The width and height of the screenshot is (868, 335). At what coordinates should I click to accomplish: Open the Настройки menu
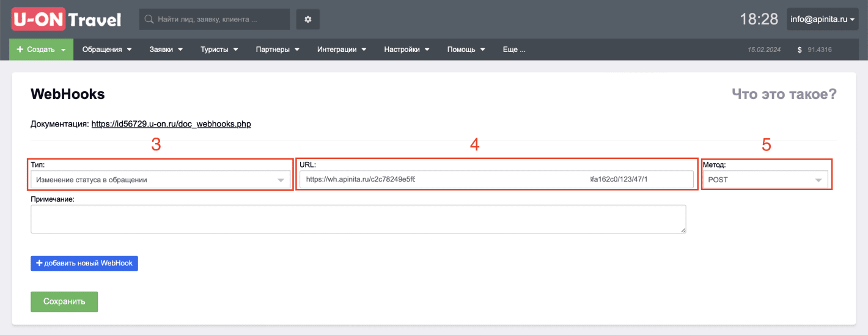click(406, 50)
